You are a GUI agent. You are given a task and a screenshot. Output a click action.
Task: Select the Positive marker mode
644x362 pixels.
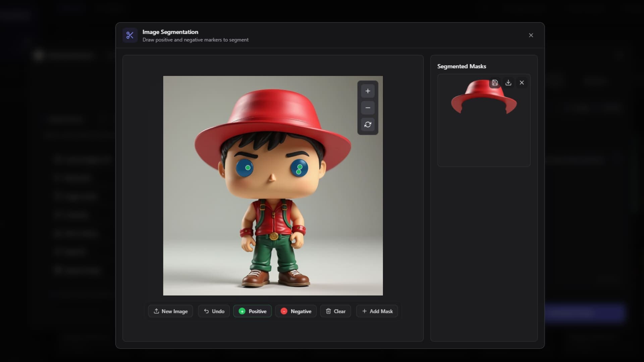252,311
